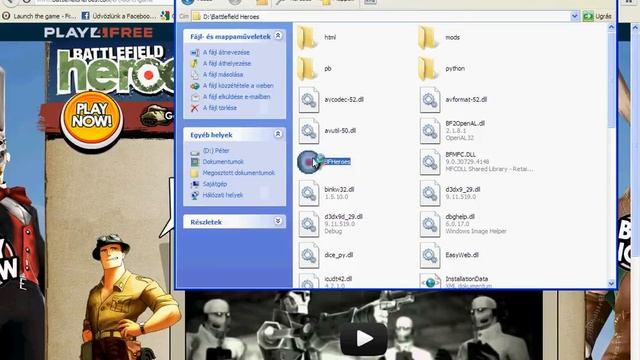The width and height of the screenshot is (640, 360).
Task: Click the 'EasyWeb.dll' file name
Action: pyautogui.click(x=462, y=255)
